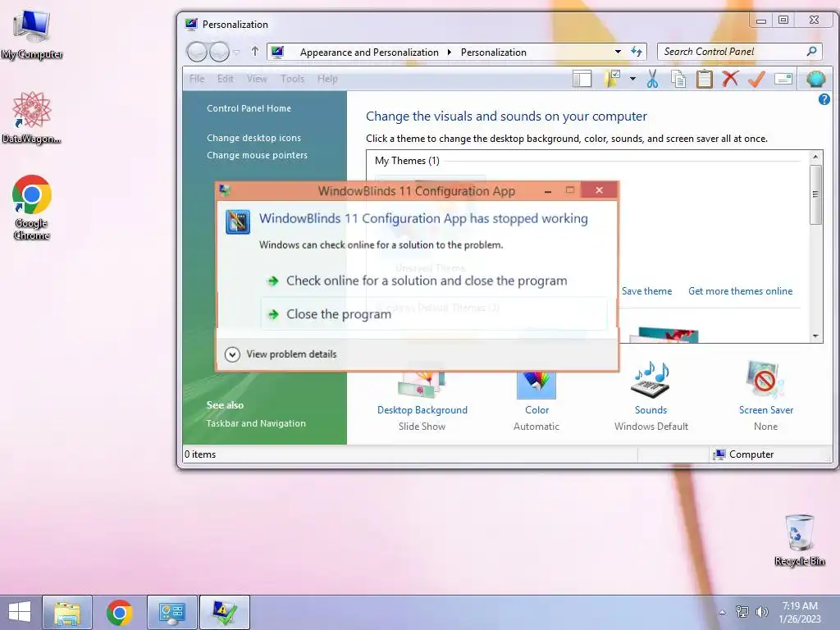840x630 pixels.
Task: Click Change desktop icons link
Action: click(254, 138)
